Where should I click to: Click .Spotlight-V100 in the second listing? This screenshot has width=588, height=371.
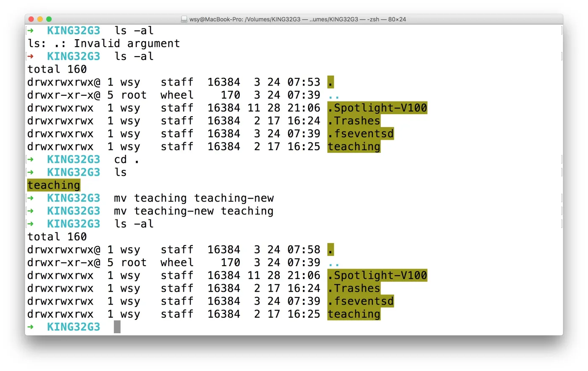377,275
